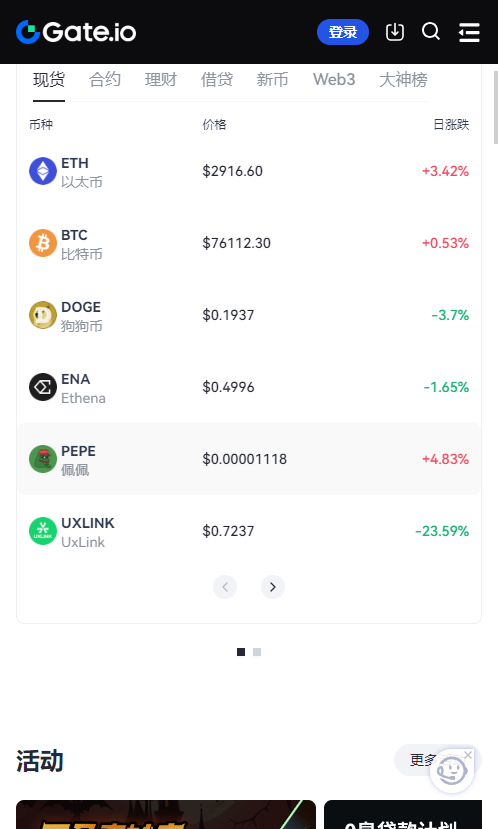The image size is (498, 829).
Task: Click the DOGE coin icon
Action: [43, 315]
